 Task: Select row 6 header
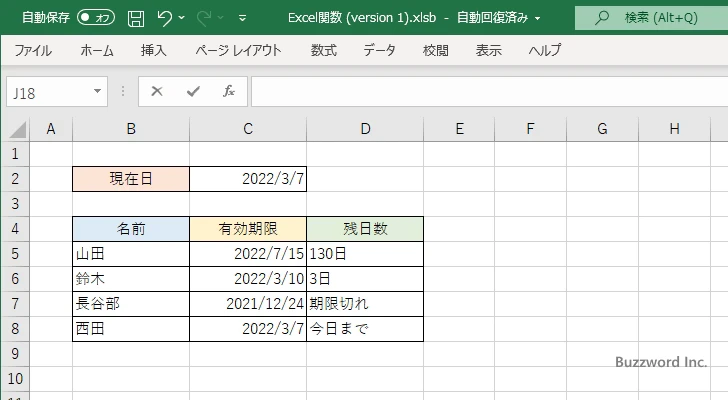click(x=15, y=279)
